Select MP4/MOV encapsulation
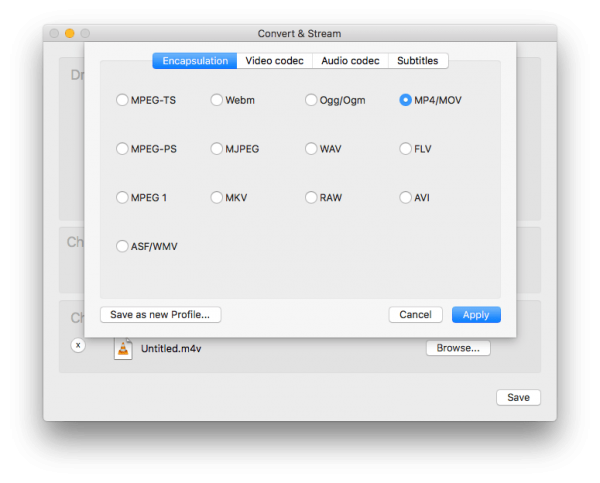Screen dimensions: 600x483 [406, 100]
